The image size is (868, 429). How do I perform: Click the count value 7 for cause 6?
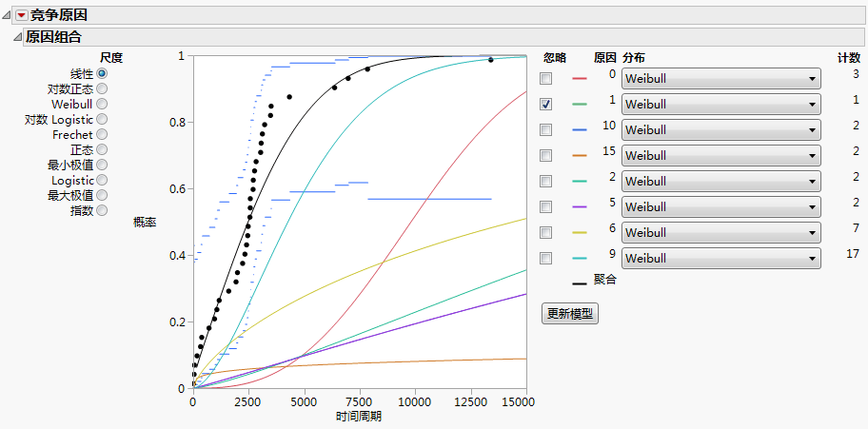coord(857,227)
